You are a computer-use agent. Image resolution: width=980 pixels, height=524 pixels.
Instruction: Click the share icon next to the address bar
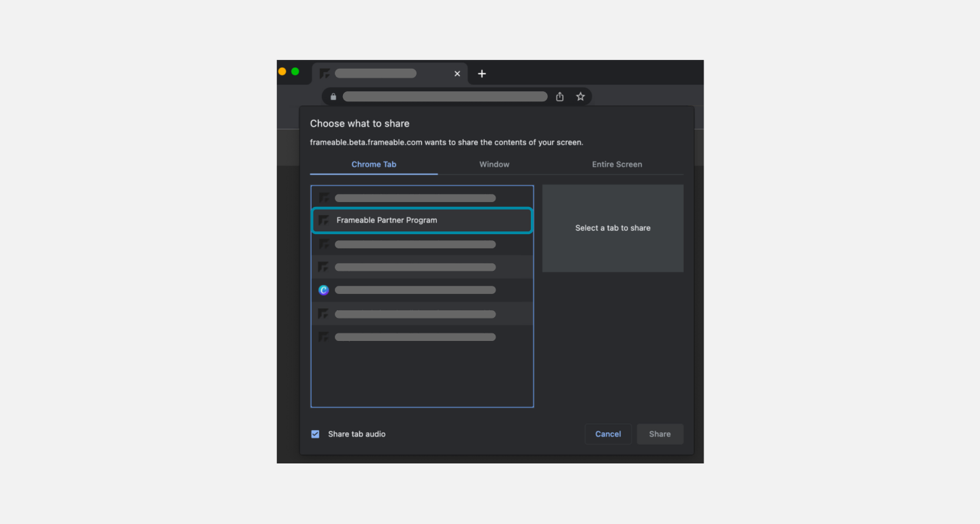[x=559, y=96]
